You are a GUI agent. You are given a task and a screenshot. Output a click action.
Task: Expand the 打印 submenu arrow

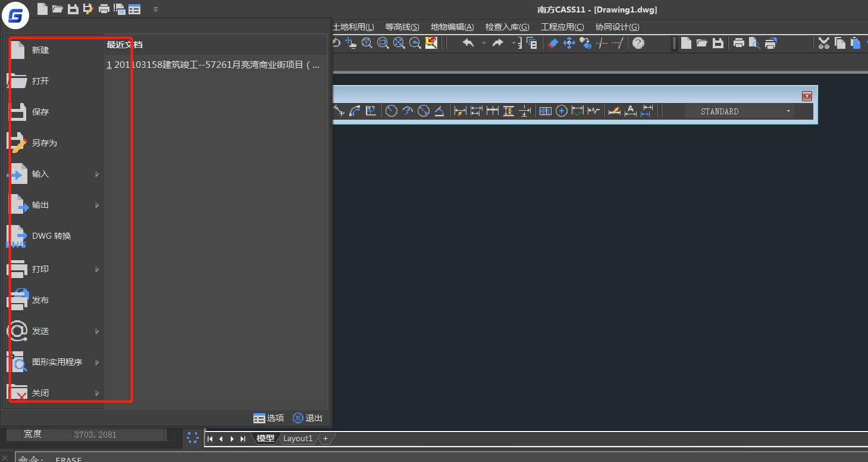pos(97,270)
